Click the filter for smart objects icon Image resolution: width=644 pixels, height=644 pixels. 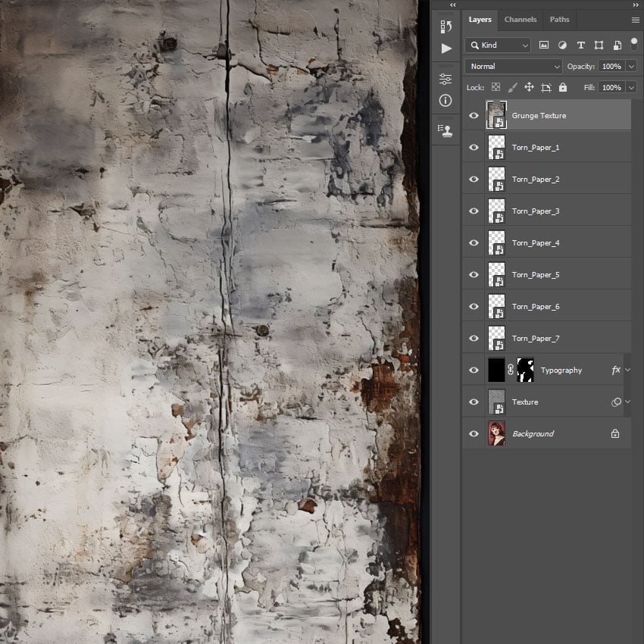point(617,45)
